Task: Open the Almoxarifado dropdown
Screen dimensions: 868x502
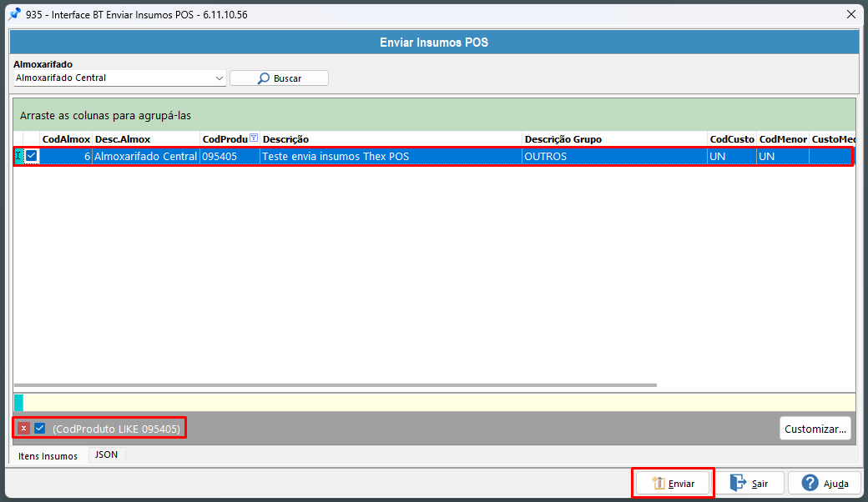Action: click(220, 78)
